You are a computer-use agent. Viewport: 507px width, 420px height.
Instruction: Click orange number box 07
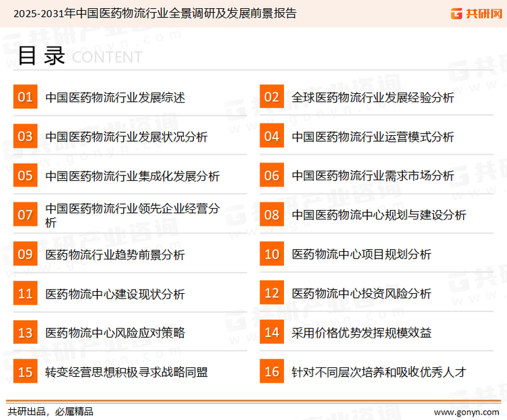point(25,215)
